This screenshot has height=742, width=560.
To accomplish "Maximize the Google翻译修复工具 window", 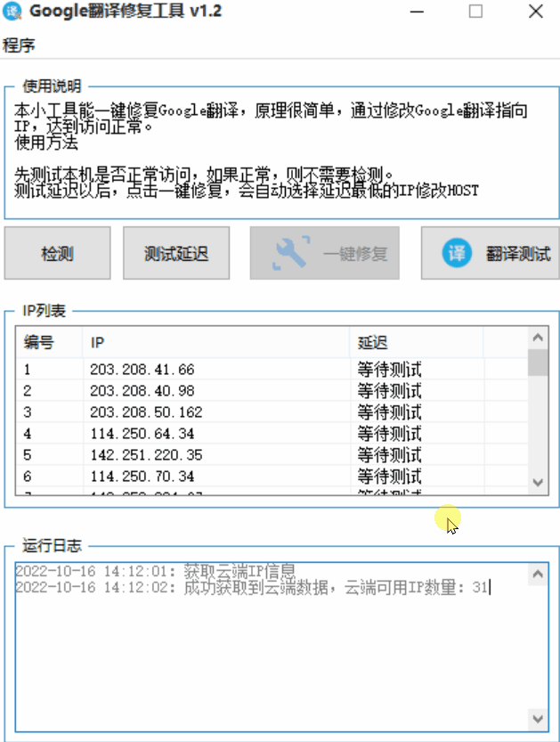I will (x=475, y=12).
